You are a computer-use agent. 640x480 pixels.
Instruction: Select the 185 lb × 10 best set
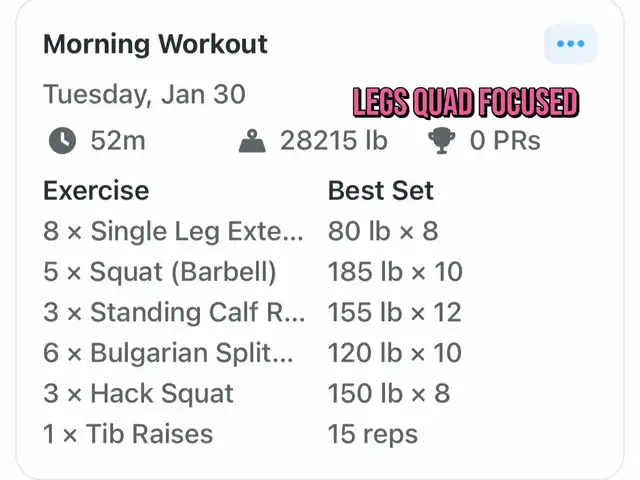click(395, 272)
